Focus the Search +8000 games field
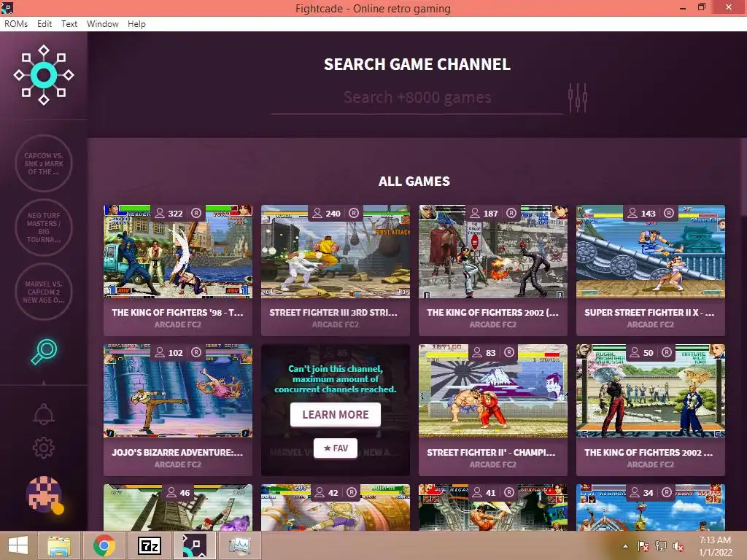Viewport: 747px width, 560px height. [x=417, y=98]
